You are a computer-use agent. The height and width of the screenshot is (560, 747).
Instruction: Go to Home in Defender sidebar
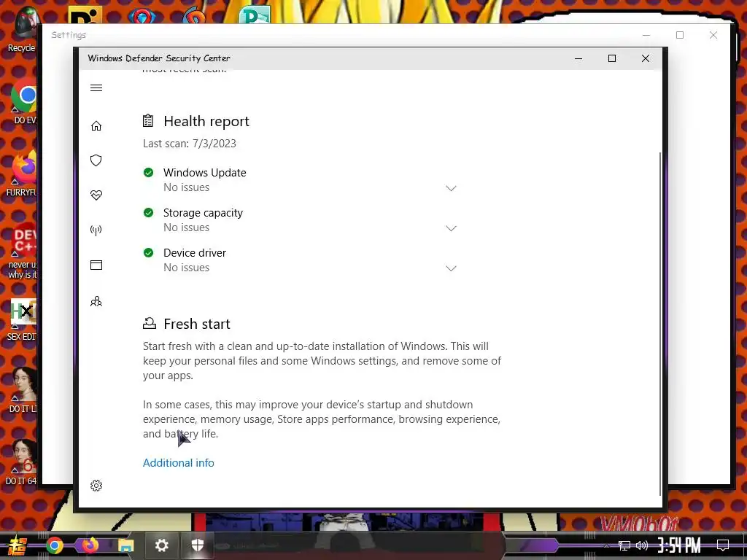click(x=96, y=125)
